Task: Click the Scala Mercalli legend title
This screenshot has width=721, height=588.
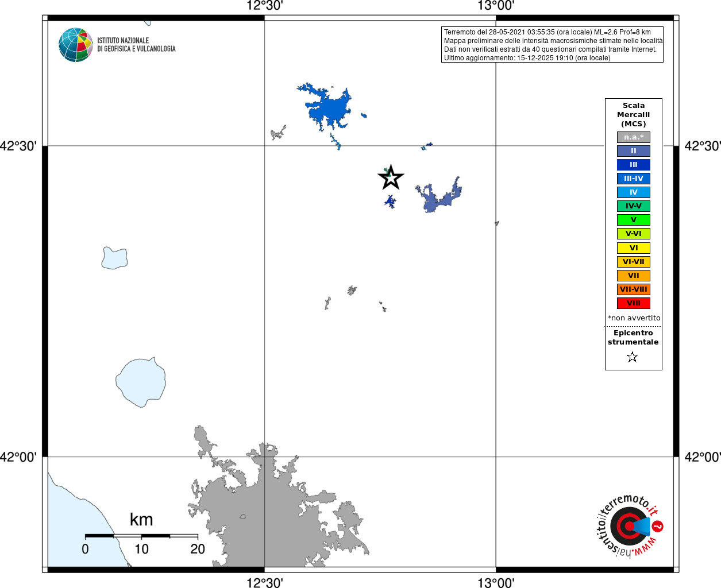Action: click(634, 115)
